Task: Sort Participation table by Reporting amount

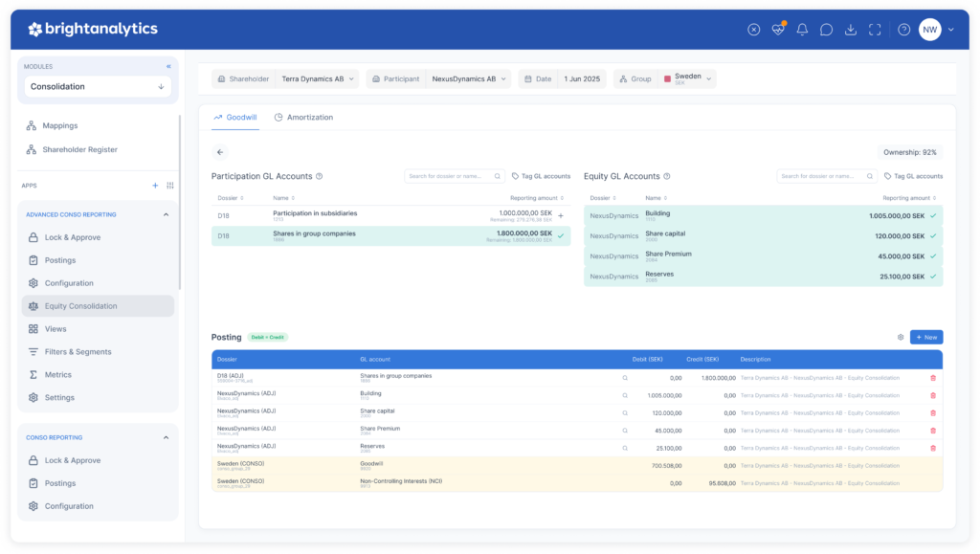Action: click(x=537, y=198)
